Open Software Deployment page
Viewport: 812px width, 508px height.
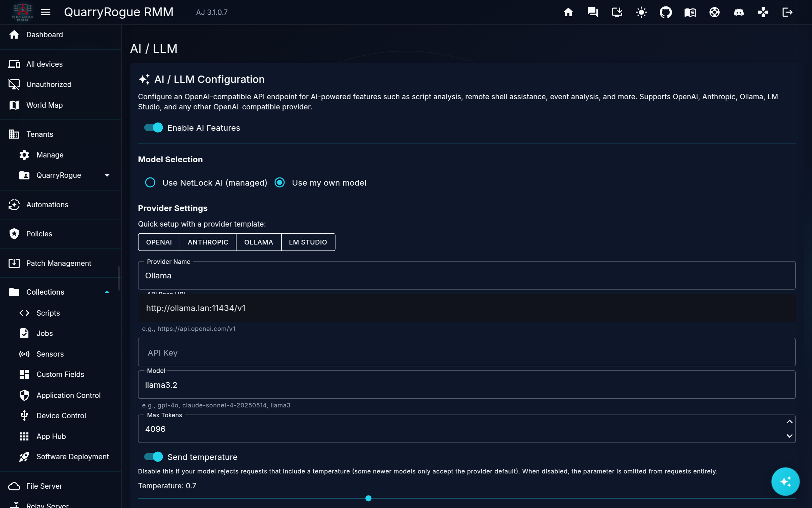pyautogui.click(x=61, y=457)
